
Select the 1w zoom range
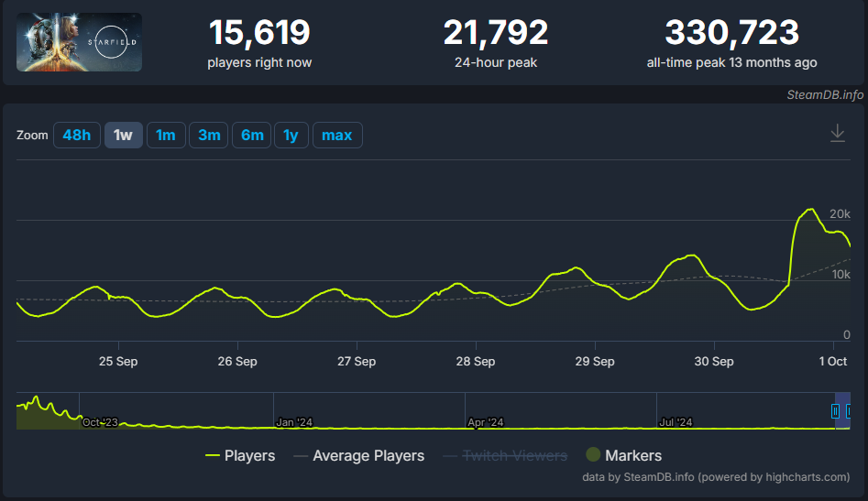pyautogui.click(x=124, y=135)
